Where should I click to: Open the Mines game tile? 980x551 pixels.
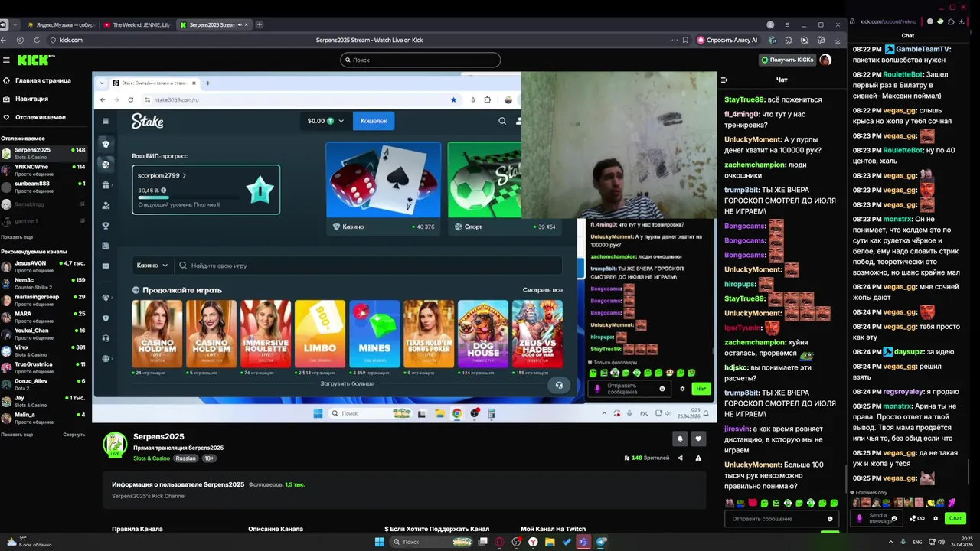point(374,334)
